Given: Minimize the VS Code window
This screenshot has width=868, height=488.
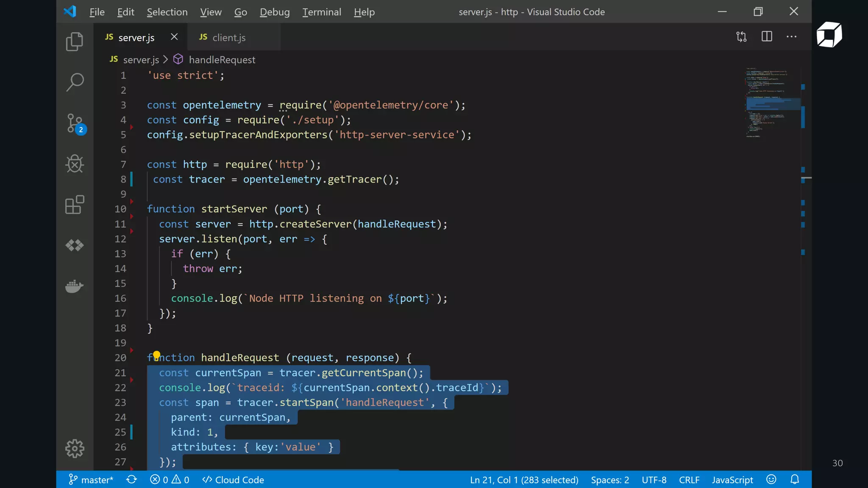Looking at the screenshot, I should click(x=722, y=11).
